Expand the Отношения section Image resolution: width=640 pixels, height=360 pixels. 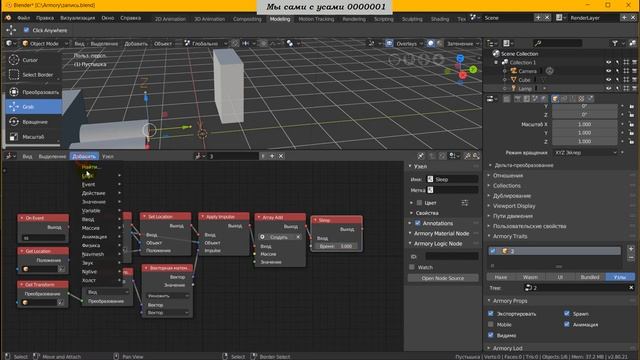[507, 176]
